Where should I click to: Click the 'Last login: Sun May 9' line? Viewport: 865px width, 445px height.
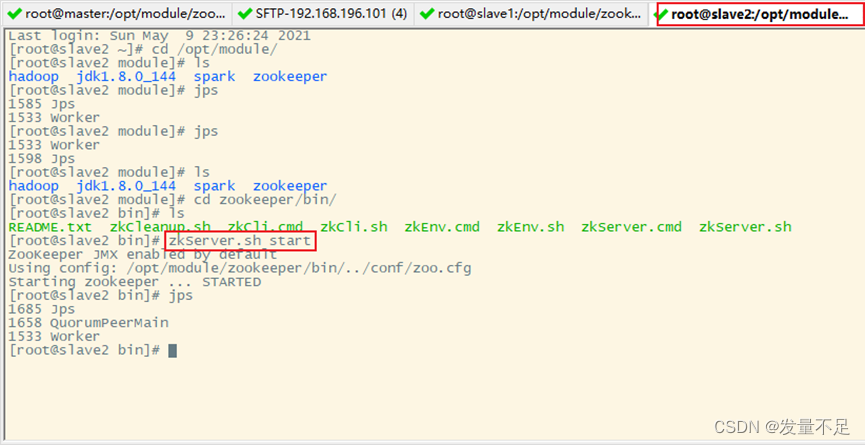click(x=160, y=36)
